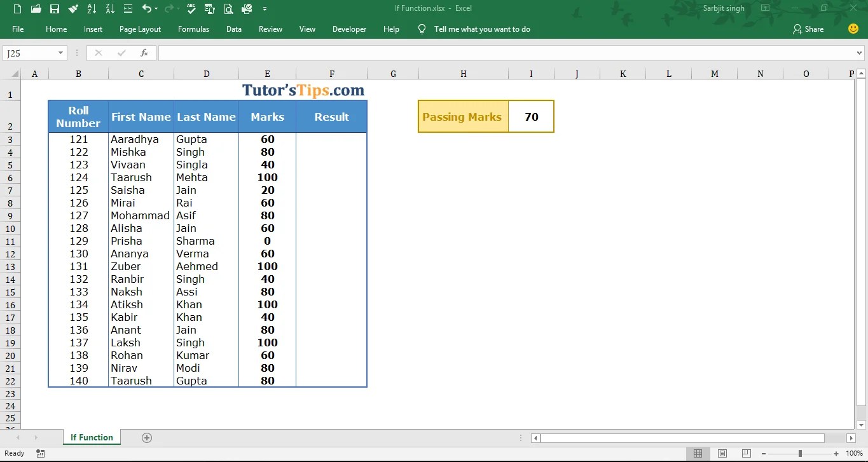The width and height of the screenshot is (868, 462).
Task: Select the If Function sheet tab
Action: pos(91,437)
